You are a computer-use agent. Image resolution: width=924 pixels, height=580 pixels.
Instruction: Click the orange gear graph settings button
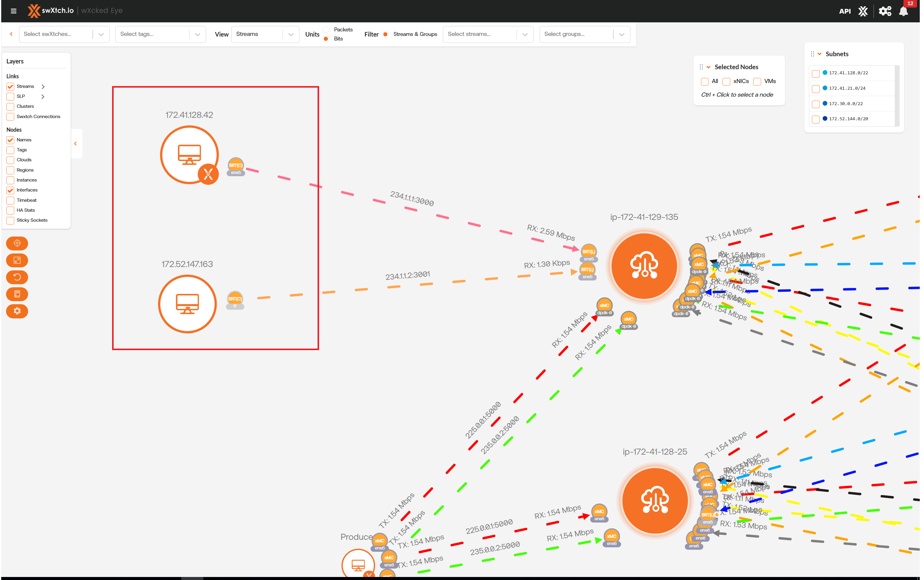(x=17, y=311)
